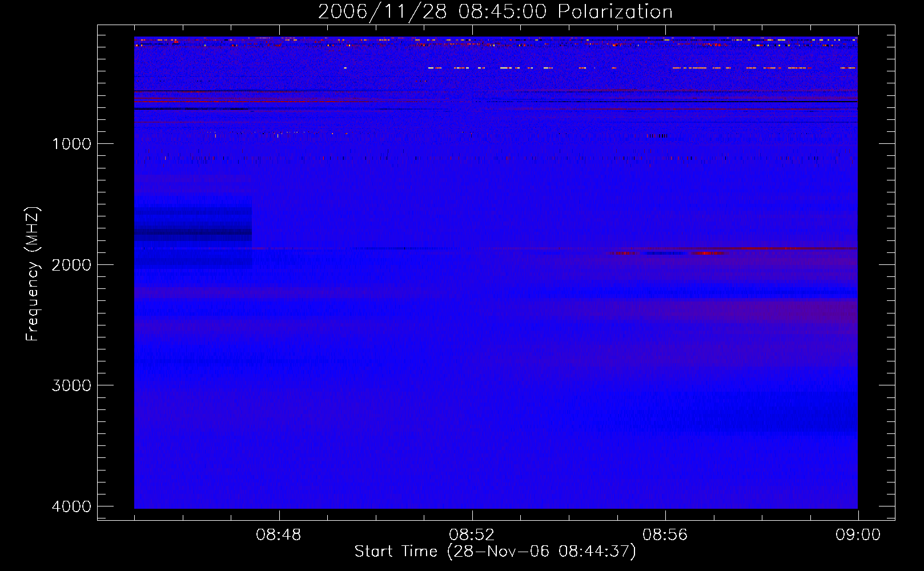
Task: Click the 4000 frequency tick label
Action: [71, 506]
